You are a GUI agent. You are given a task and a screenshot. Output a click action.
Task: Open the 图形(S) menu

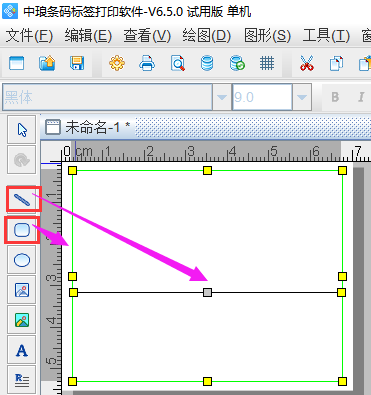coord(267,35)
